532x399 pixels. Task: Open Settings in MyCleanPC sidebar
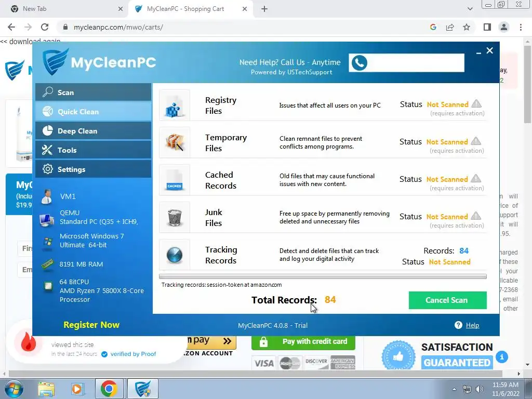[x=94, y=169]
